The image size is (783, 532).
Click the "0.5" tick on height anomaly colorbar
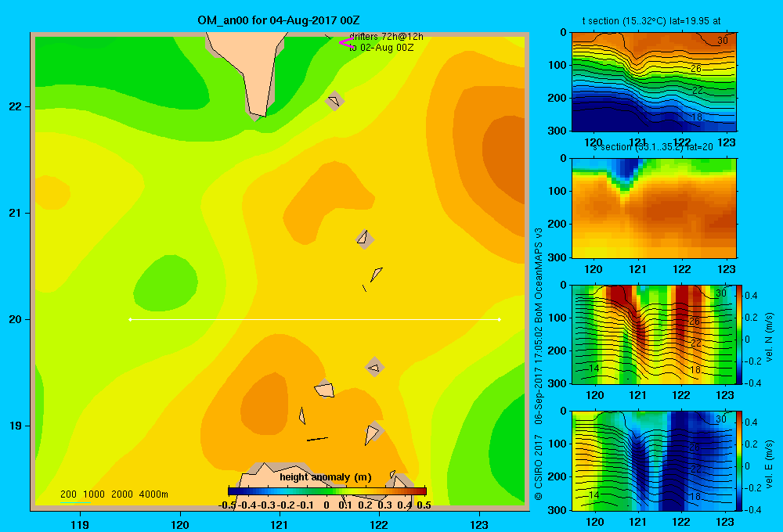click(424, 505)
